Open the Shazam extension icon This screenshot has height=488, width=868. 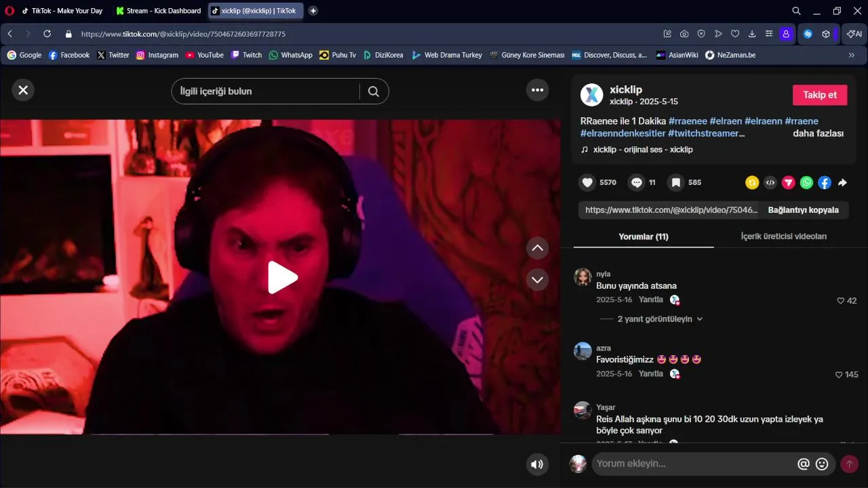[808, 34]
